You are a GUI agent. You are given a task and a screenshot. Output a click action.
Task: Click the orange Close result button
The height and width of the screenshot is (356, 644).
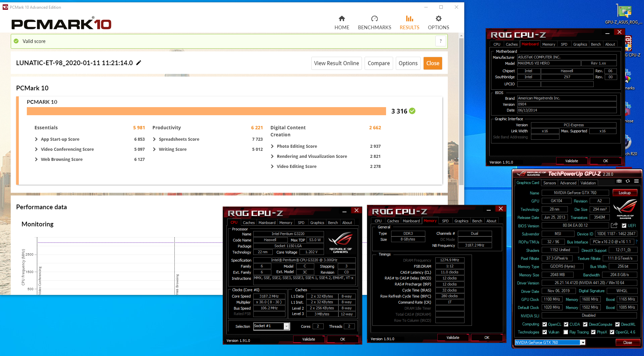coord(433,63)
